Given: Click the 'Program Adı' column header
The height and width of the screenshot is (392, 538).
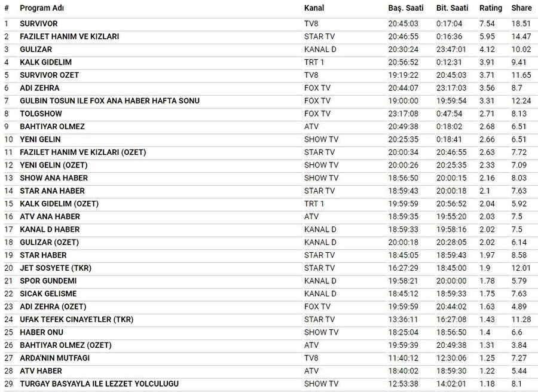Looking at the screenshot, I should click(x=42, y=8).
